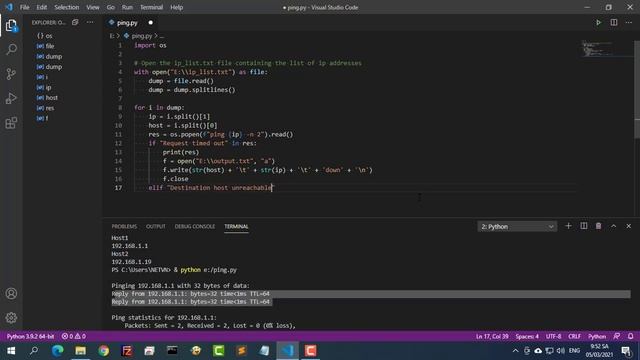This screenshot has width=640, height=360.
Task: Select the TERMINAL panel tab
Action: (236, 227)
